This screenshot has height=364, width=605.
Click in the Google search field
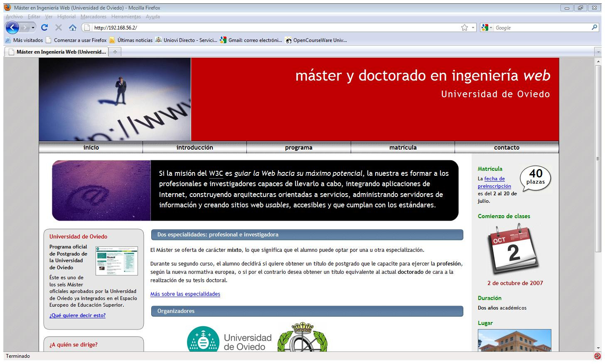click(x=541, y=28)
